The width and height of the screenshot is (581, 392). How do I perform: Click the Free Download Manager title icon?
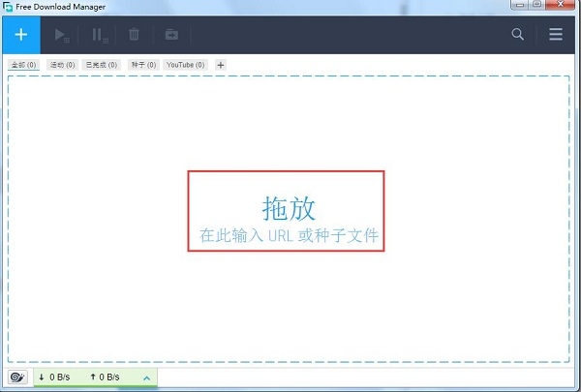click(8, 7)
